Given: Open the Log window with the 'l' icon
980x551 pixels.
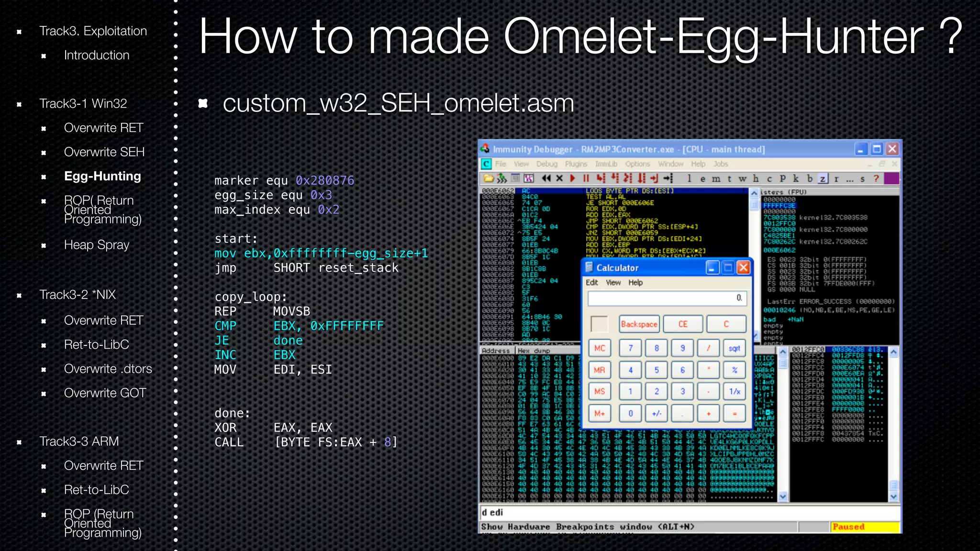Looking at the screenshot, I should [689, 178].
